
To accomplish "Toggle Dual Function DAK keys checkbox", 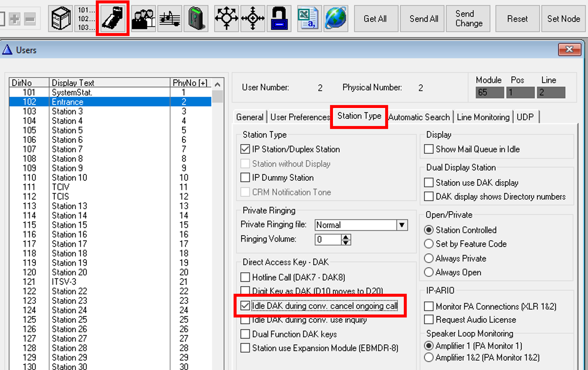I will tap(245, 334).
